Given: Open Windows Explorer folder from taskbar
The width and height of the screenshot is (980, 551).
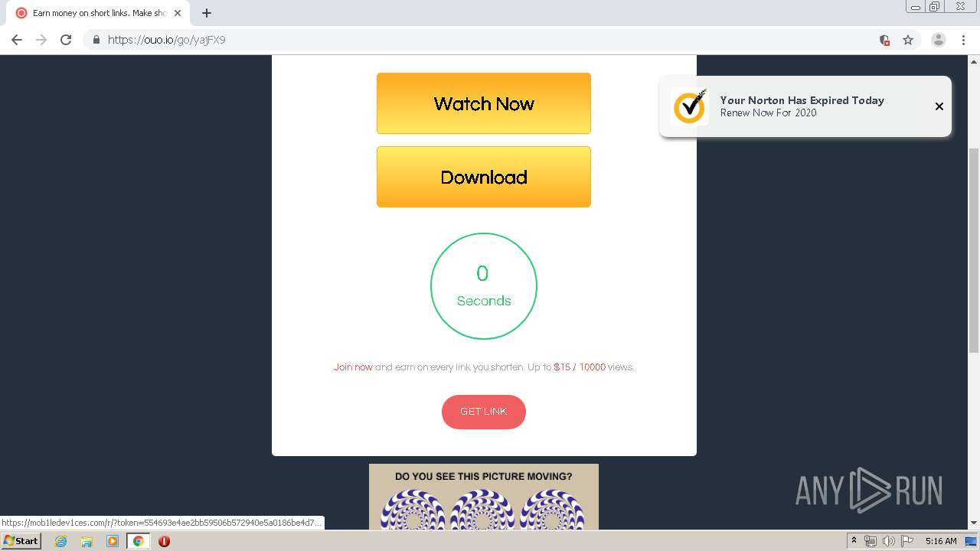Looking at the screenshot, I should click(87, 541).
